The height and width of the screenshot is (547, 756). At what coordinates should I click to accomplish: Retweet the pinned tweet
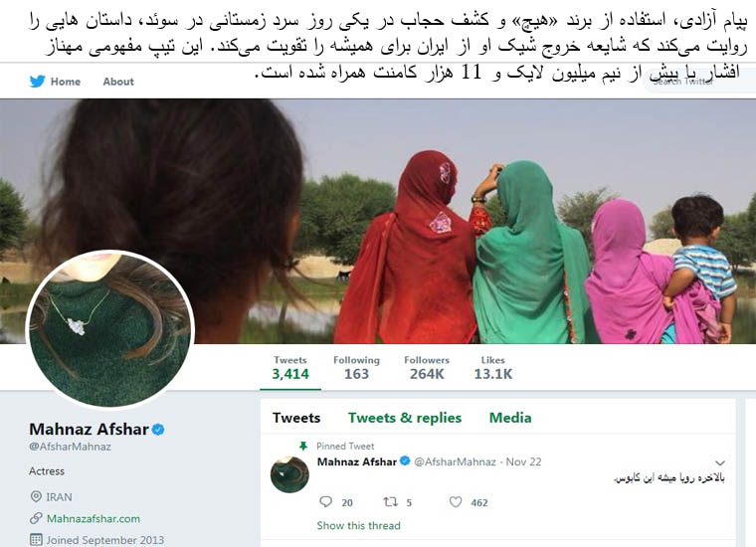pyautogui.click(x=390, y=502)
